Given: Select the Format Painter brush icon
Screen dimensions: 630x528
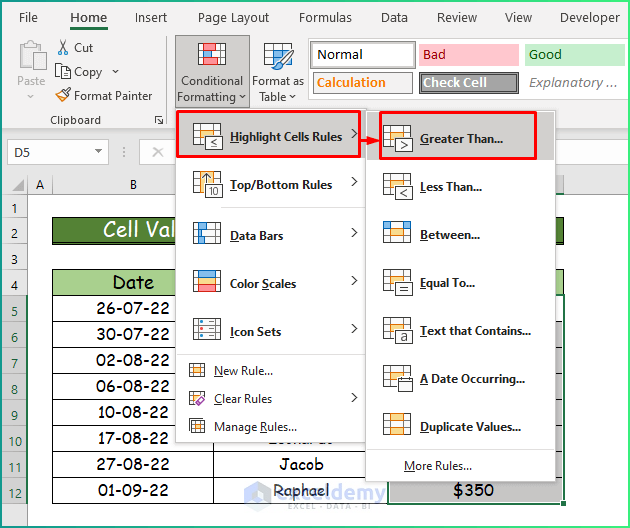Looking at the screenshot, I should (63, 95).
